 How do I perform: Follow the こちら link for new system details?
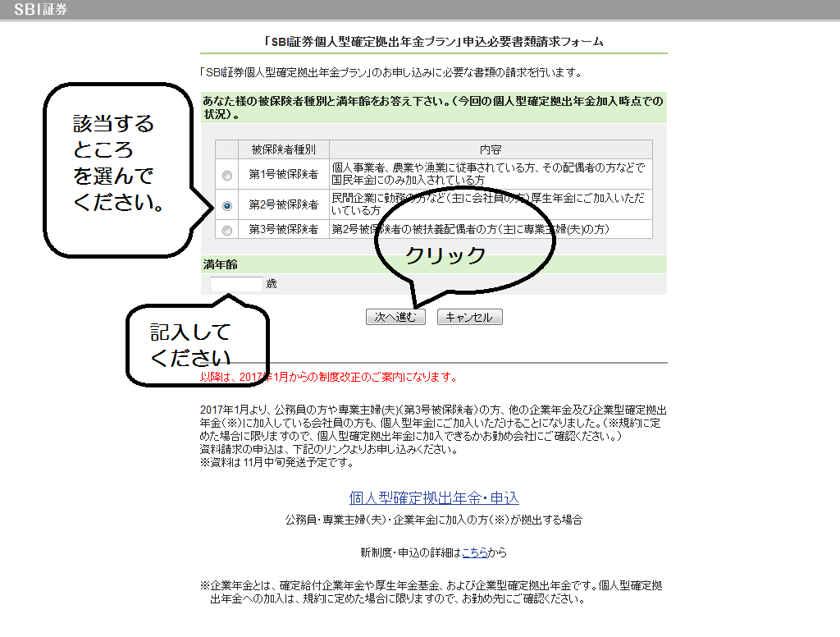[475, 552]
